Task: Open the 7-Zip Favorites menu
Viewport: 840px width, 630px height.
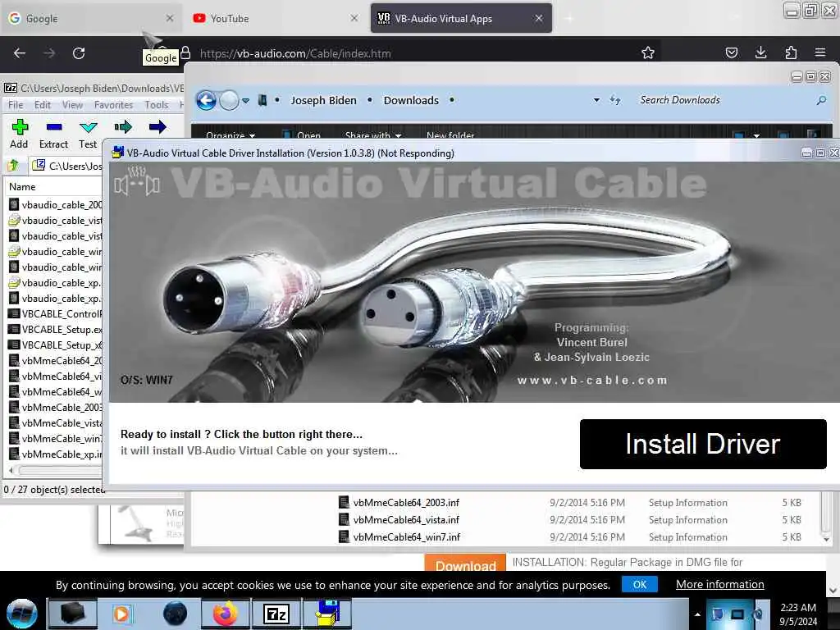Action: (x=113, y=105)
